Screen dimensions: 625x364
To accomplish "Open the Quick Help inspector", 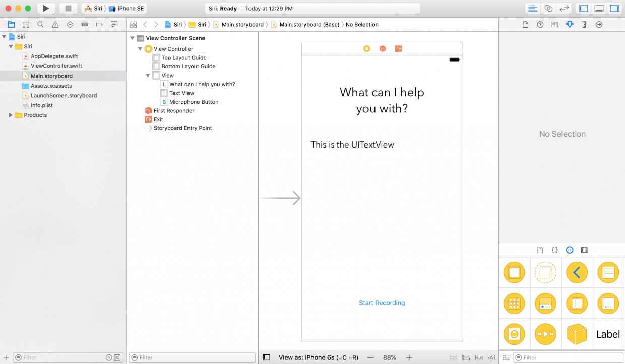I will [540, 24].
